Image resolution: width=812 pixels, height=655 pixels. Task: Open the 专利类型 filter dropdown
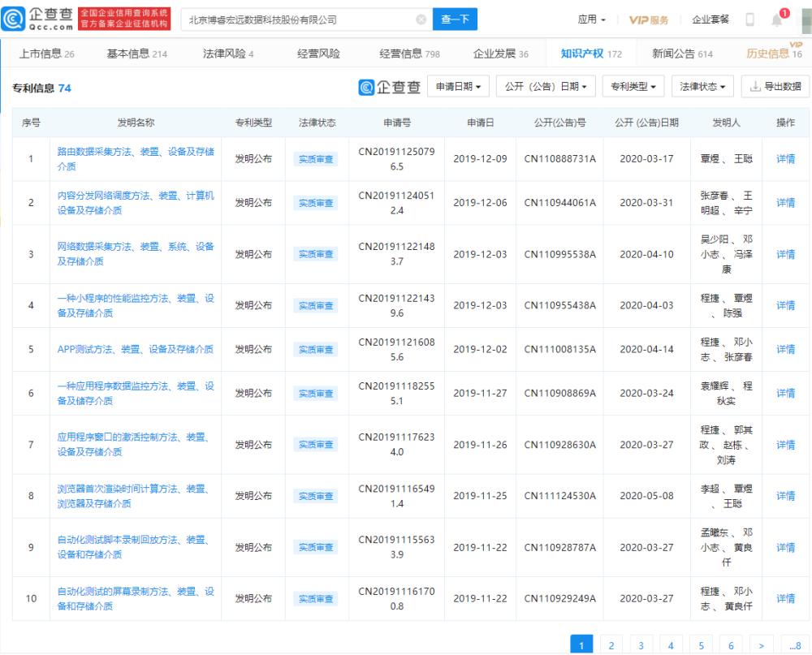coord(633,87)
